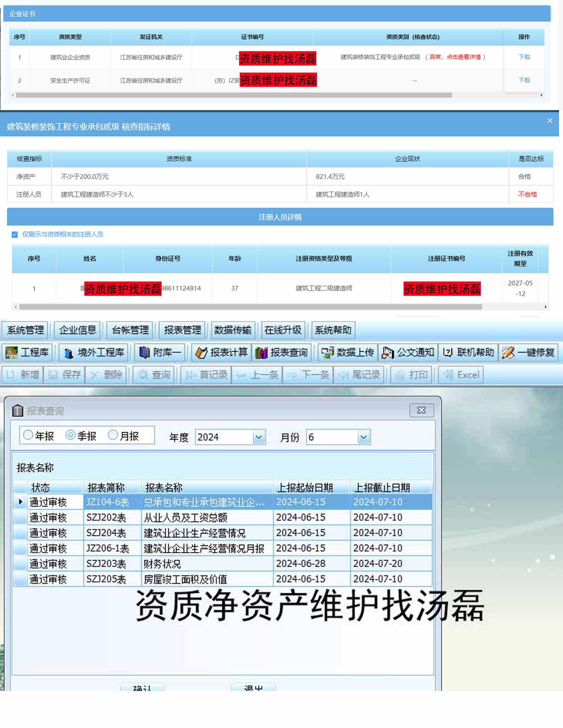Viewport: 563px width, 728px height.
Task: Click the 确认 button in 报表查询
Action: pyautogui.click(x=142, y=688)
